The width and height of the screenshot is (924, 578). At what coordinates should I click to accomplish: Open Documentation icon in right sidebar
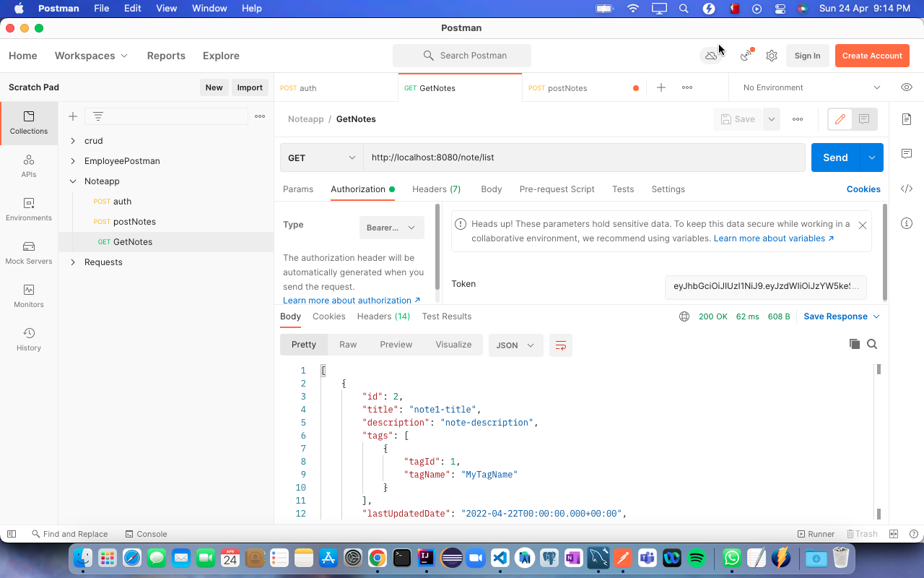(907, 119)
